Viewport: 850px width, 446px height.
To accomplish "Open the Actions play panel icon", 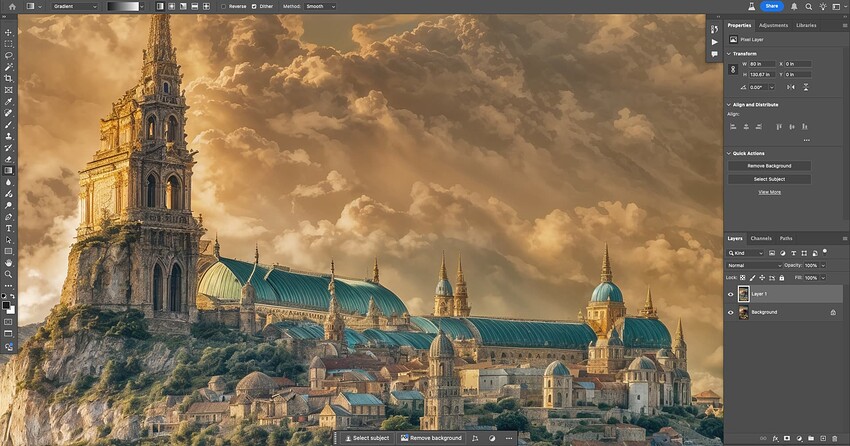I will (x=714, y=42).
